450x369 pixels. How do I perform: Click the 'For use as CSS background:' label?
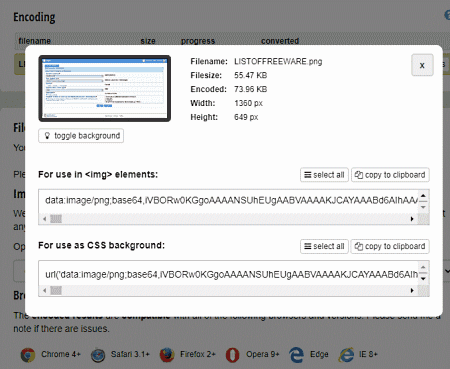102,246
